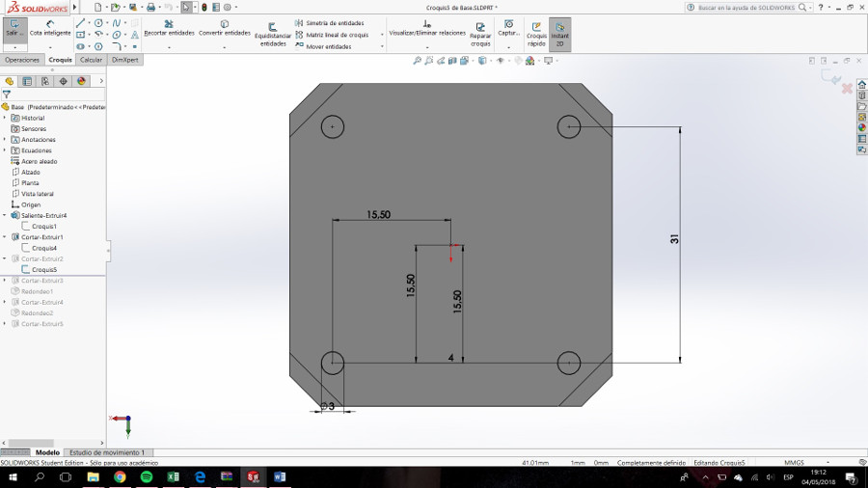Image resolution: width=868 pixels, height=488 pixels.
Task: Expand the SOLIDWORKS menu arrow
Action: (74, 7)
